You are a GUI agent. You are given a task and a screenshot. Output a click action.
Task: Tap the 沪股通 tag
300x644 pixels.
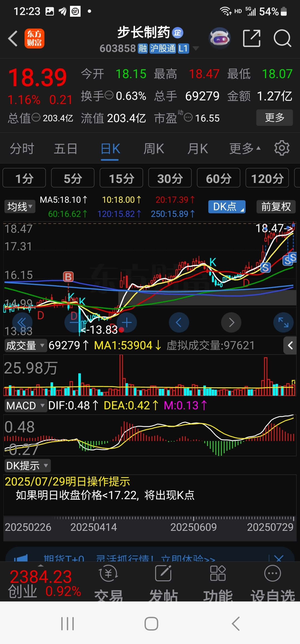(x=163, y=48)
